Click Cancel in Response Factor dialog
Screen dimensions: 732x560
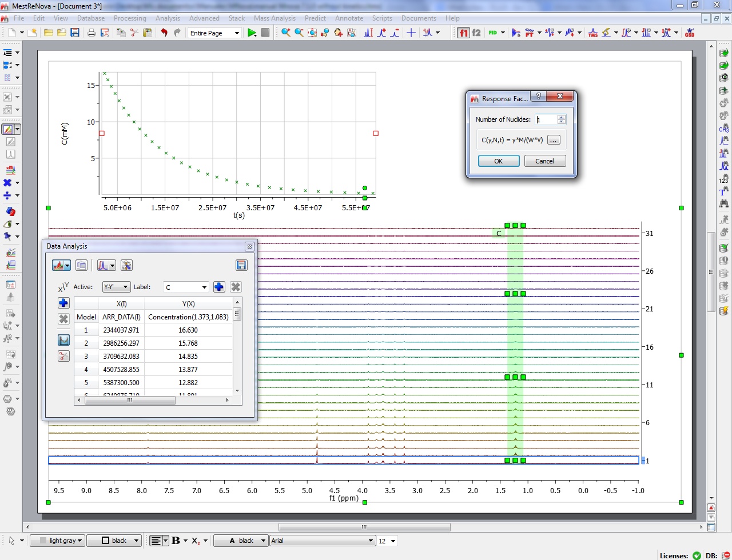point(544,161)
